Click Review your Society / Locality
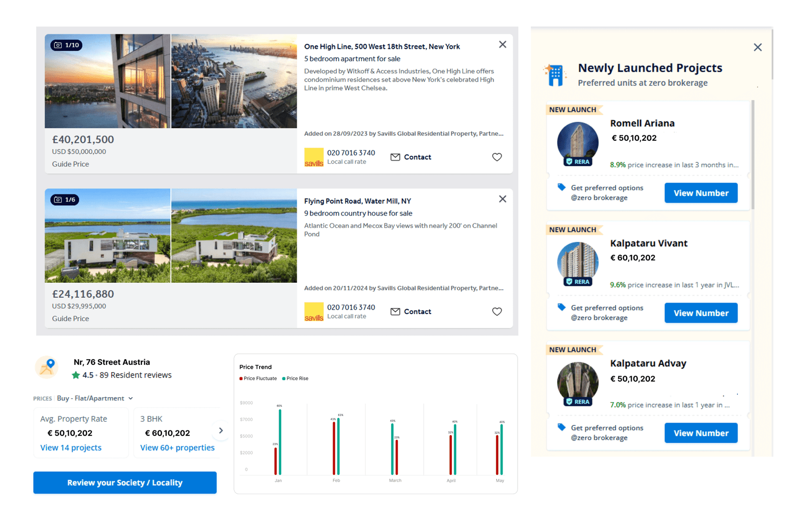The height and width of the screenshot is (532, 797). point(125,482)
